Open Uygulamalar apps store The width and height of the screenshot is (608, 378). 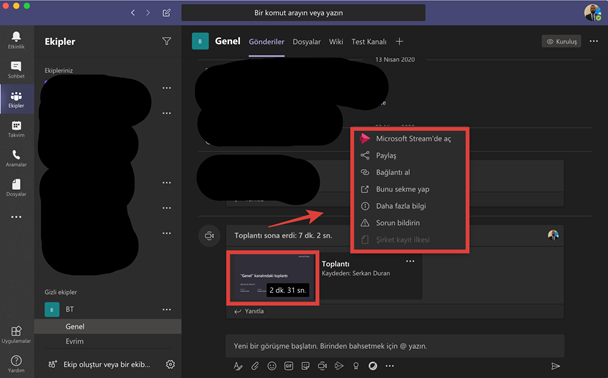pyautogui.click(x=16, y=335)
